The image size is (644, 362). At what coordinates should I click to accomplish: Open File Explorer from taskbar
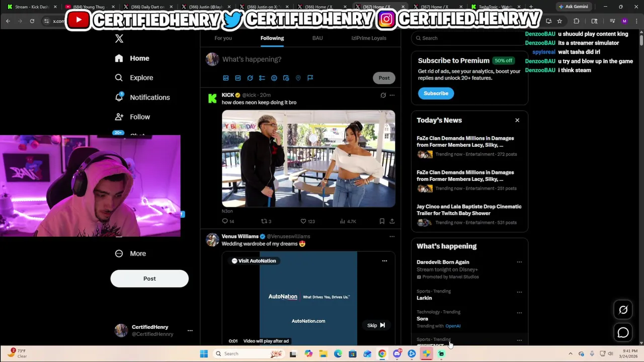coord(323,353)
